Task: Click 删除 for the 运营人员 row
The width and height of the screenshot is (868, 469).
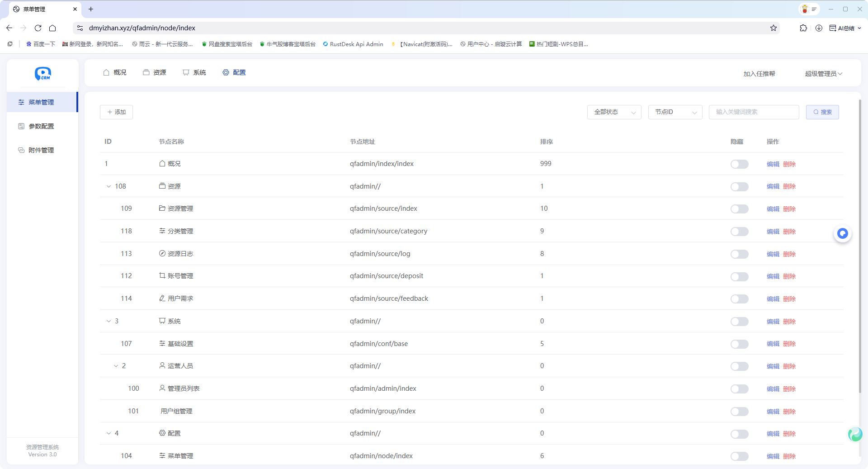Action: [x=789, y=366]
